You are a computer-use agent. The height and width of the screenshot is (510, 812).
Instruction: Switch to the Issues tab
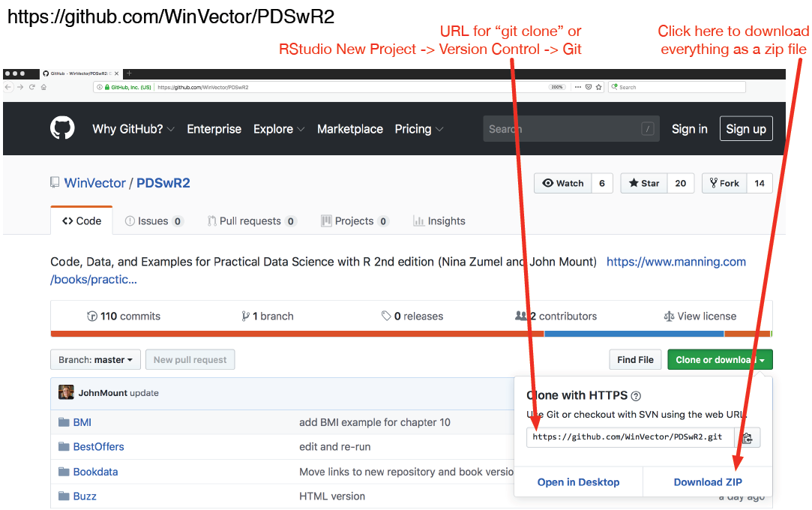point(153,221)
